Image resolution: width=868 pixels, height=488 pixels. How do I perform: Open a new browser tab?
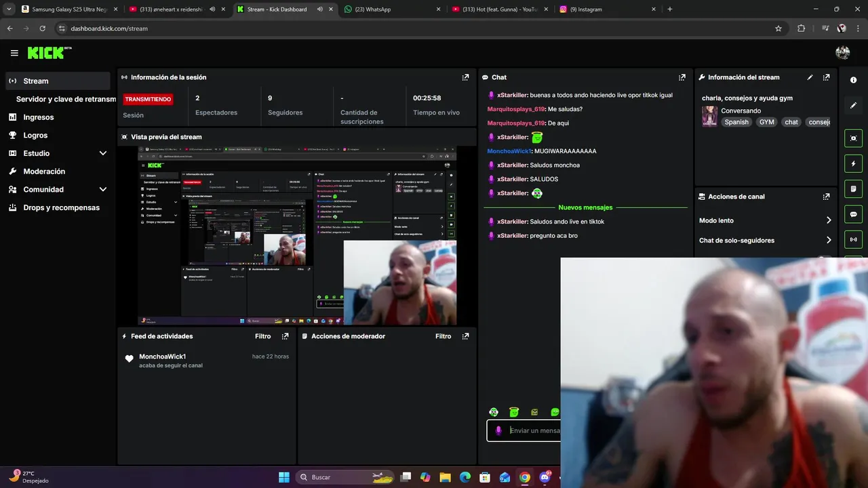coord(670,9)
